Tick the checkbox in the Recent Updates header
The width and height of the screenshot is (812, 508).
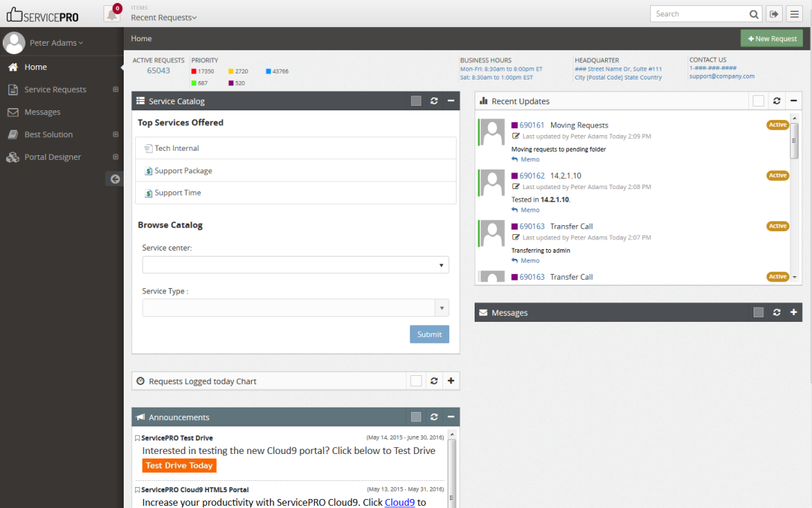tap(758, 101)
